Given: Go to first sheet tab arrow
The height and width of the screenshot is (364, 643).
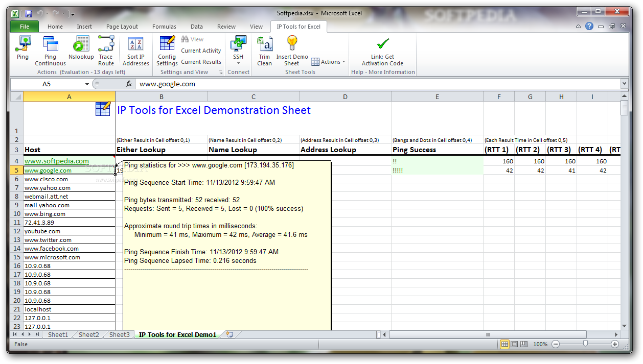Looking at the screenshot, I should [15, 334].
